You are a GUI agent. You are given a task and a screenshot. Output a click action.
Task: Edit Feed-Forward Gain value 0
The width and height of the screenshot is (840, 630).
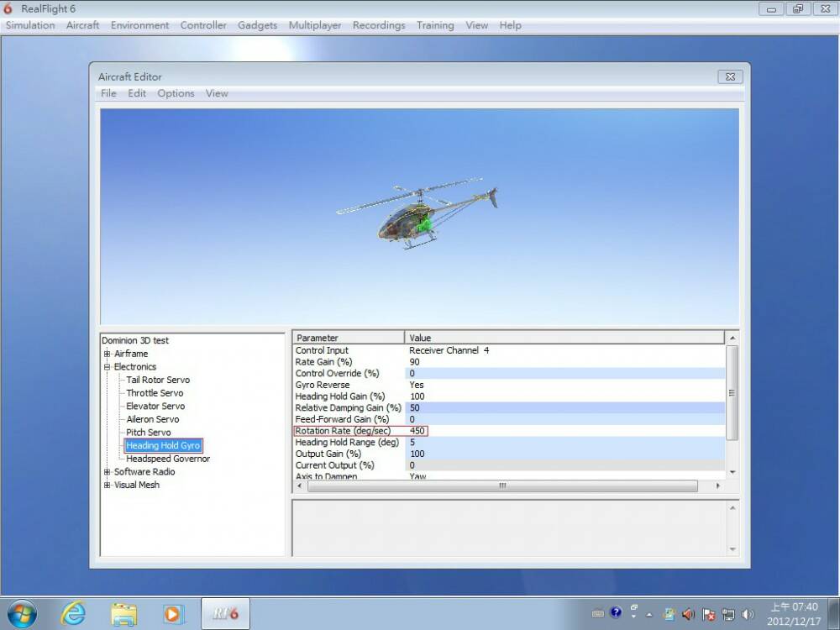564,419
